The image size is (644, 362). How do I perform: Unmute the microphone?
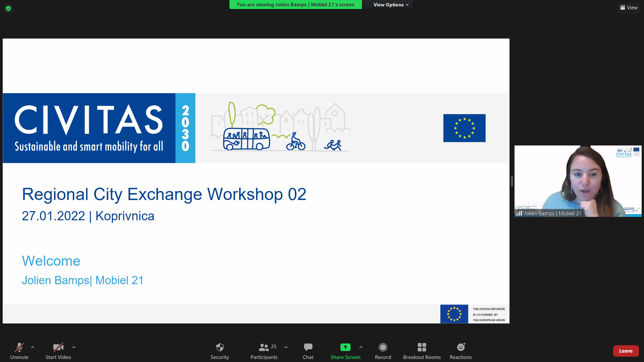tap(19, 348)
